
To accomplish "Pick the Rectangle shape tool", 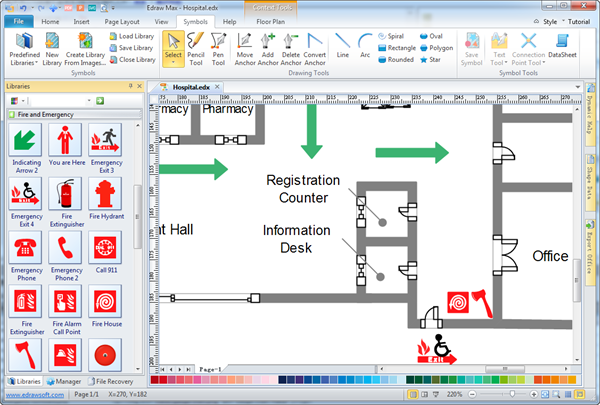I will point(397,48).
